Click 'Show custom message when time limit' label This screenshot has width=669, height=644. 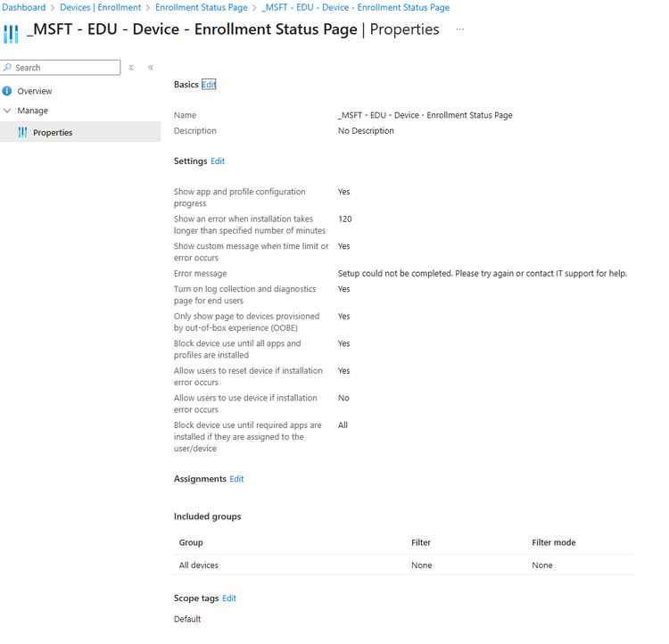251,252
